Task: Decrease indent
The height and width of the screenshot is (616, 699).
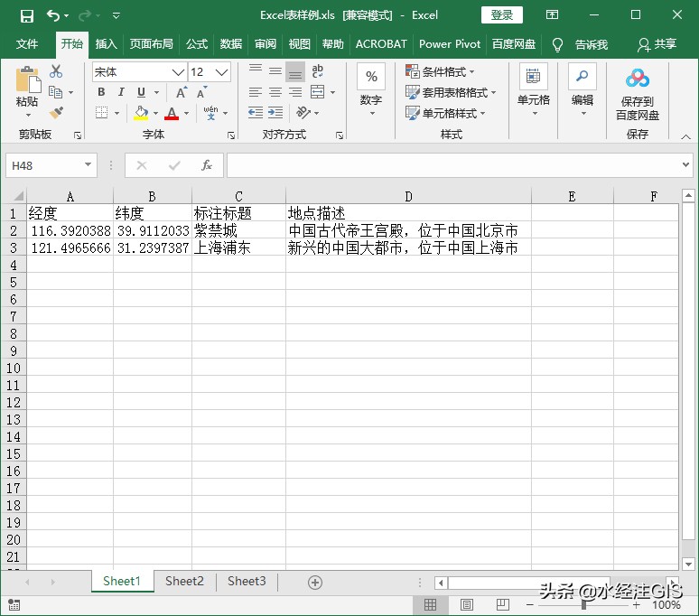Action: point(256,112)
